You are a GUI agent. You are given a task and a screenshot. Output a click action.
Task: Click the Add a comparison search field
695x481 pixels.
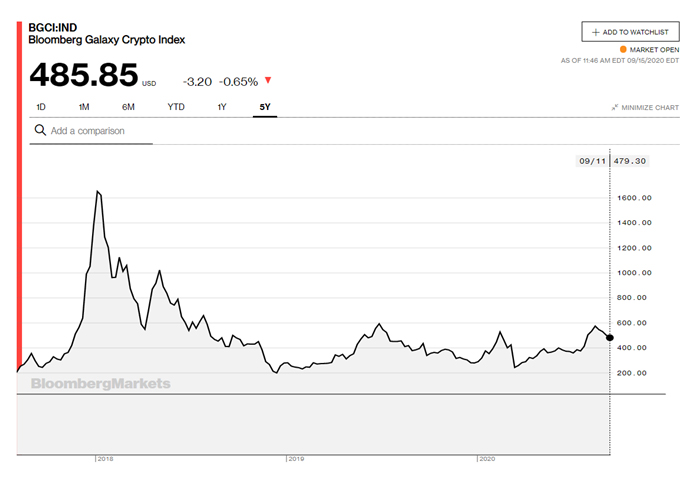pyautogui.click(x=91, y=131)
